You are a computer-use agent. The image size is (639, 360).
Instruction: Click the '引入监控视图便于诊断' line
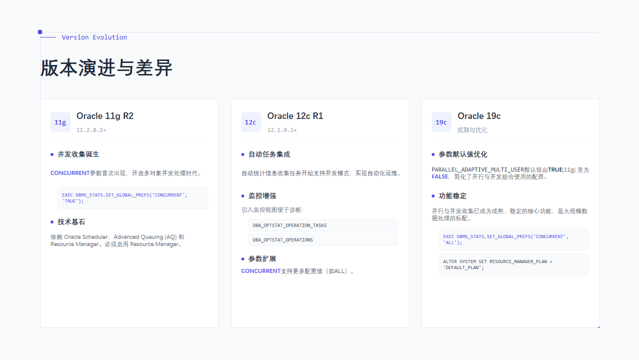tap(272, 210)
